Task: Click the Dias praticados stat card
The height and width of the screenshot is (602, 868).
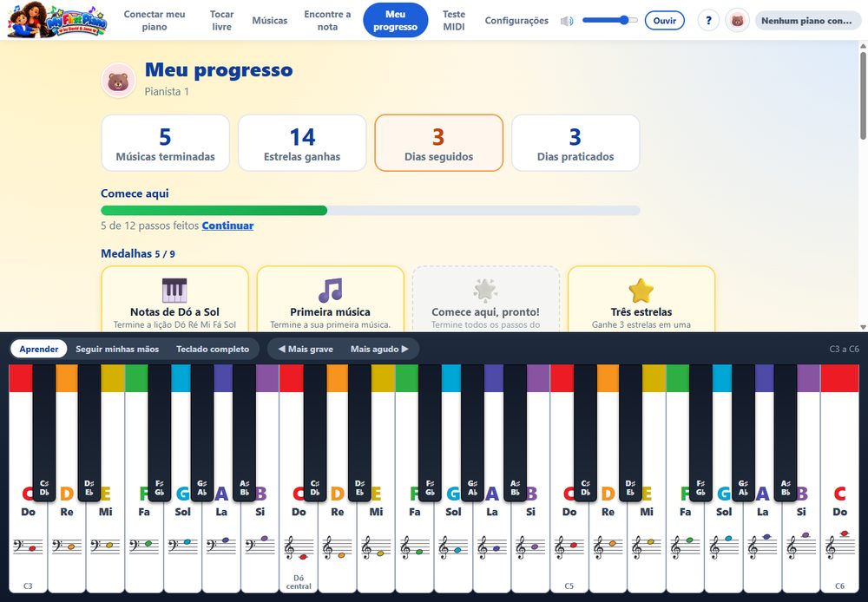Action: coord(575,143)
